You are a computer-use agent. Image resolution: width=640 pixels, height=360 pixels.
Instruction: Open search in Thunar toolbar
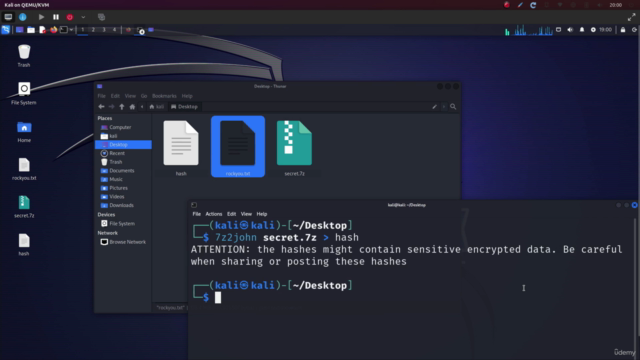pyautogui.click(x=453, y=107)
